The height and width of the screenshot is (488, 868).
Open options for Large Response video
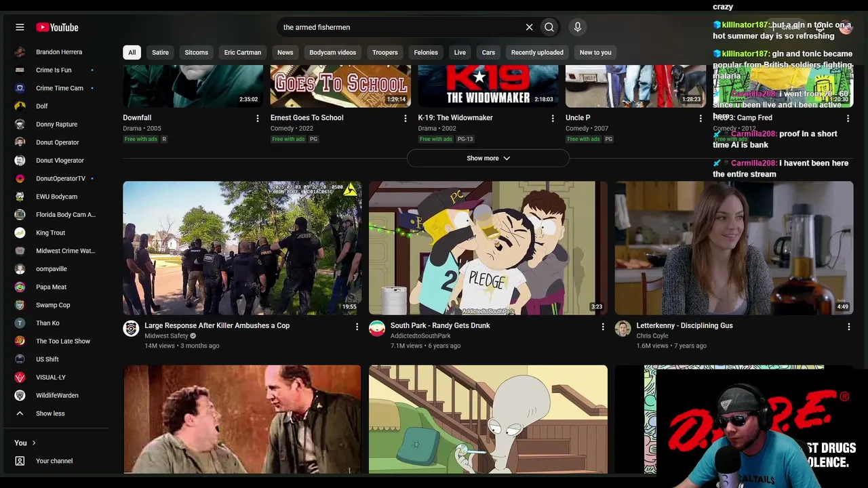(357, 327)
